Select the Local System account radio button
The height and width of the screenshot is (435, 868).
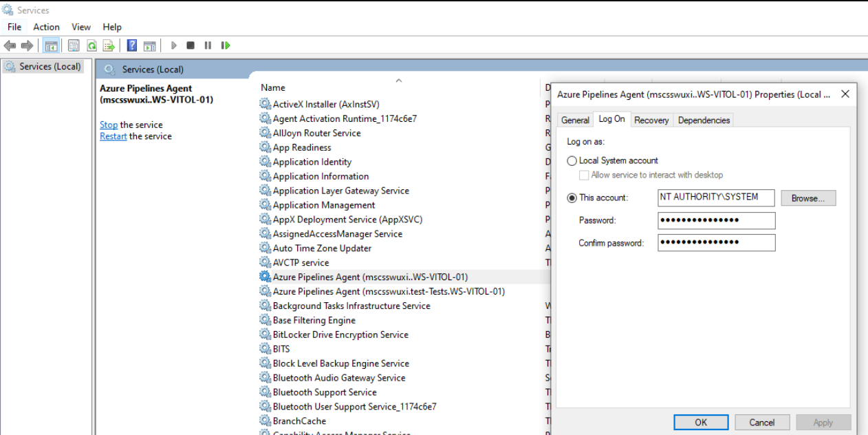pyautogui.click(x=572, y=160)
